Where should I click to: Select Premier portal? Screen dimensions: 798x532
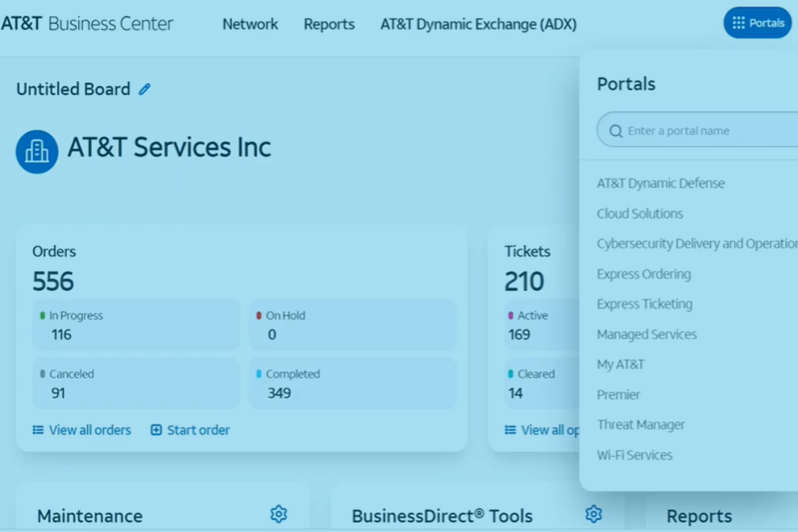618,394
